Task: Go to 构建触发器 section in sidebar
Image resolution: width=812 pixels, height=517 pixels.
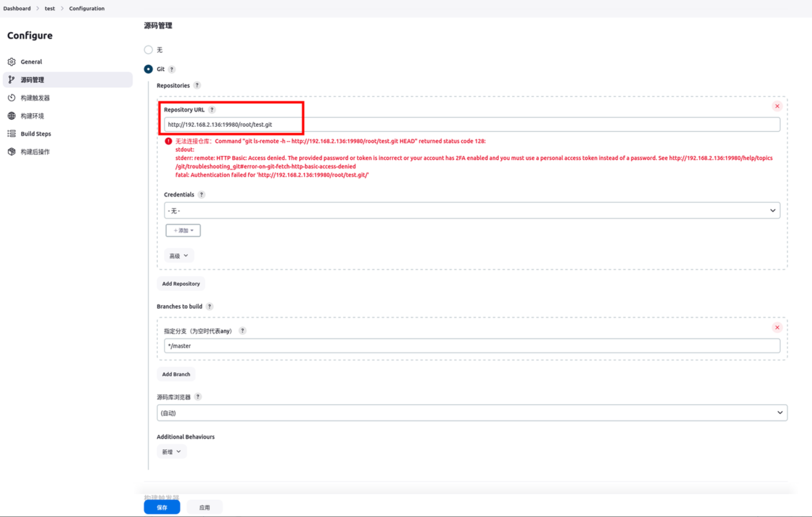Action: [x=68, y=98]
